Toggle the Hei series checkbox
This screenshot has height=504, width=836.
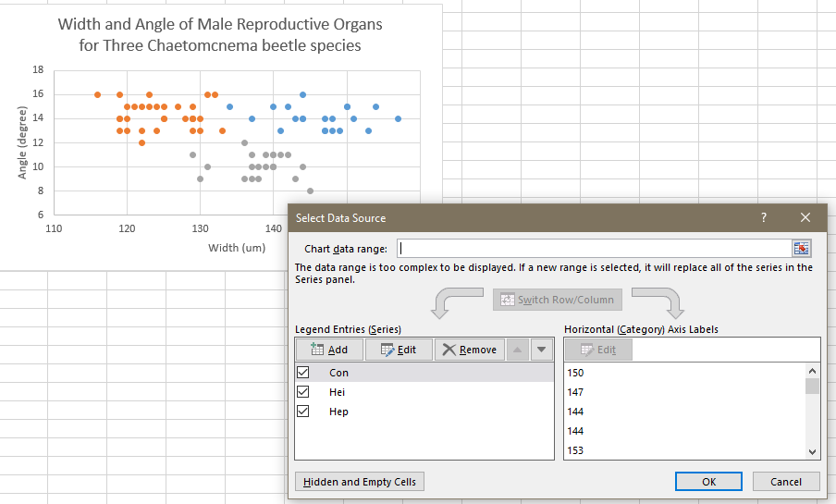tap(302, 392)
